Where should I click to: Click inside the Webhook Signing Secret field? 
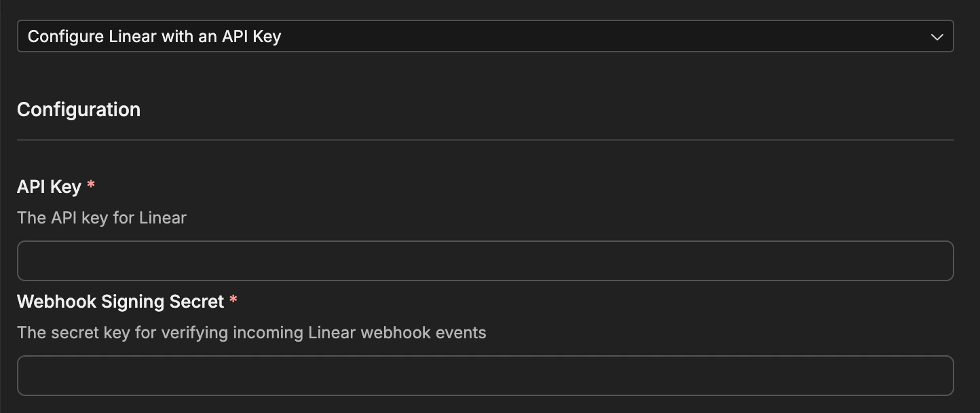(x=486, y=375)
